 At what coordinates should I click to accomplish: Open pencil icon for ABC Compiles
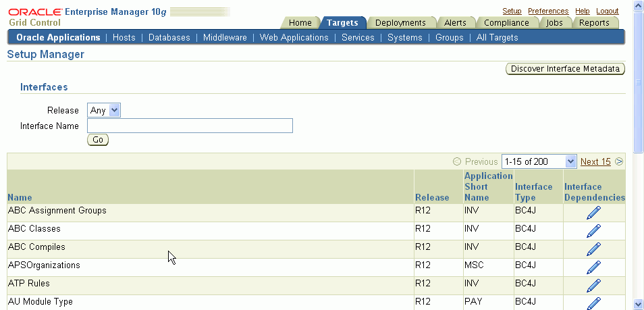(x=594, y=249)
